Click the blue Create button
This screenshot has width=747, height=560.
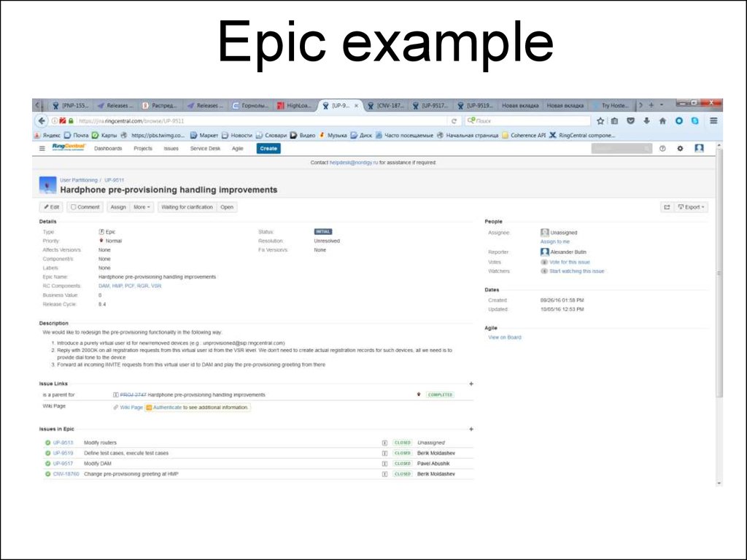tap(268, 149)
